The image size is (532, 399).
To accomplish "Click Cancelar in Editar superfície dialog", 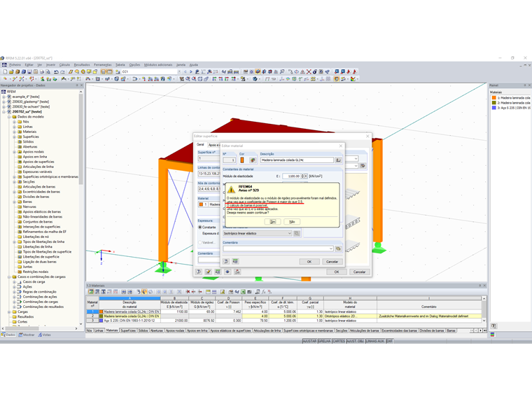I will (x=359, y=272).
